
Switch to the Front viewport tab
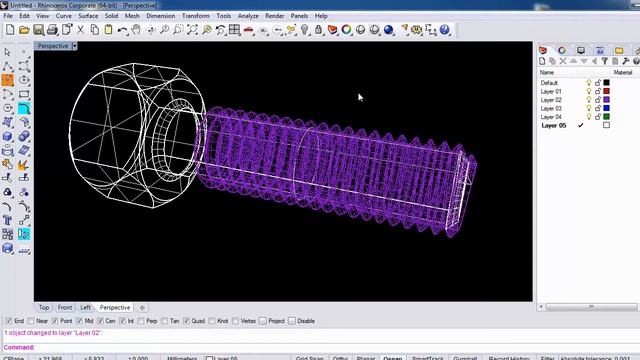64,308
